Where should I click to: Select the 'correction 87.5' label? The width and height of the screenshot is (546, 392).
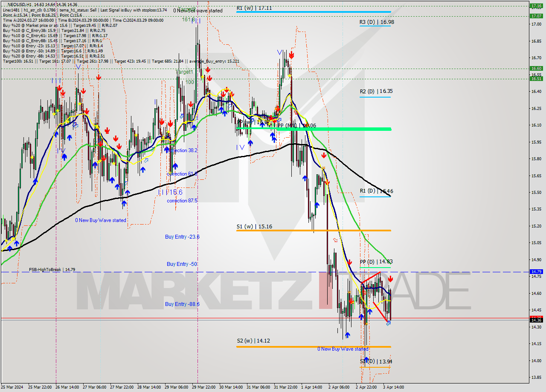(x=182, y=201)
